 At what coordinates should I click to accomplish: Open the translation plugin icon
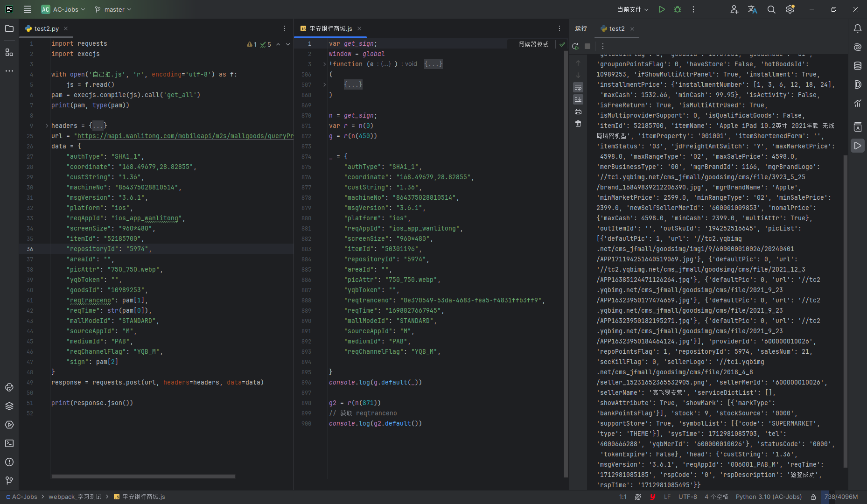[x=753, y=9]
